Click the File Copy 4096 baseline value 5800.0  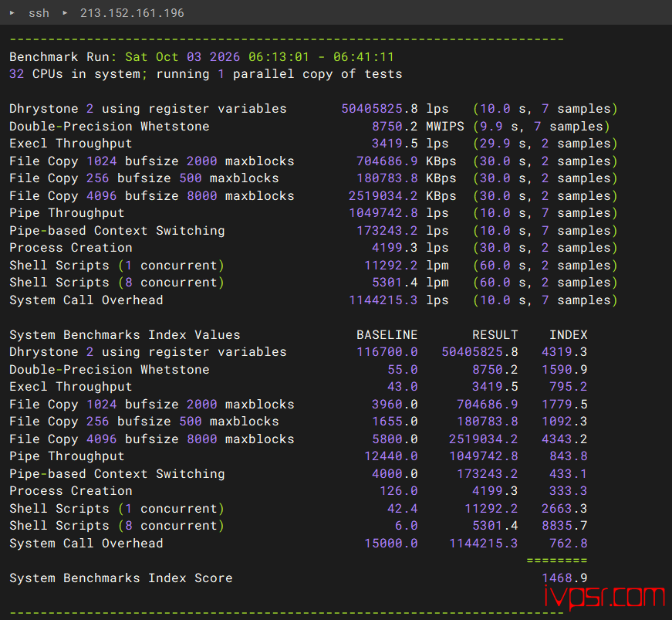pos(395,439)
